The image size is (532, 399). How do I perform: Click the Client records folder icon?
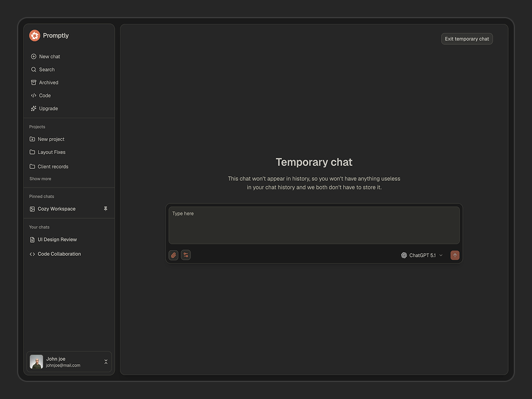(32, 167)
